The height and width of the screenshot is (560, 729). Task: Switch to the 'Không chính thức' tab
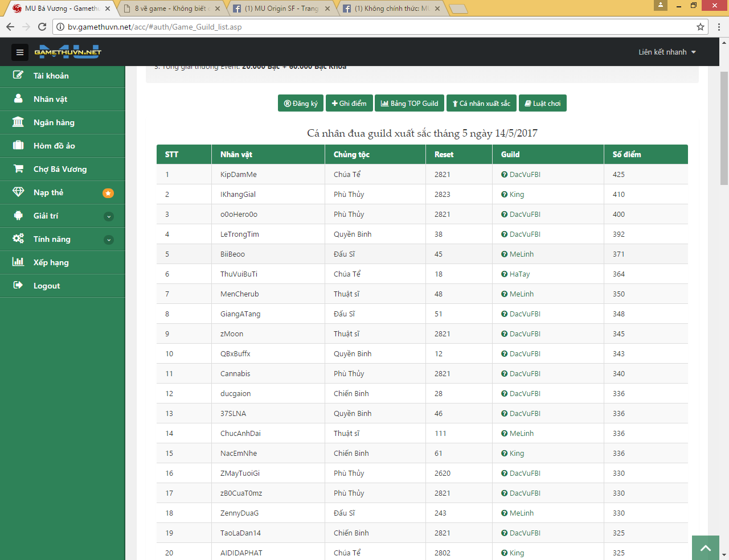click(391, 9)
